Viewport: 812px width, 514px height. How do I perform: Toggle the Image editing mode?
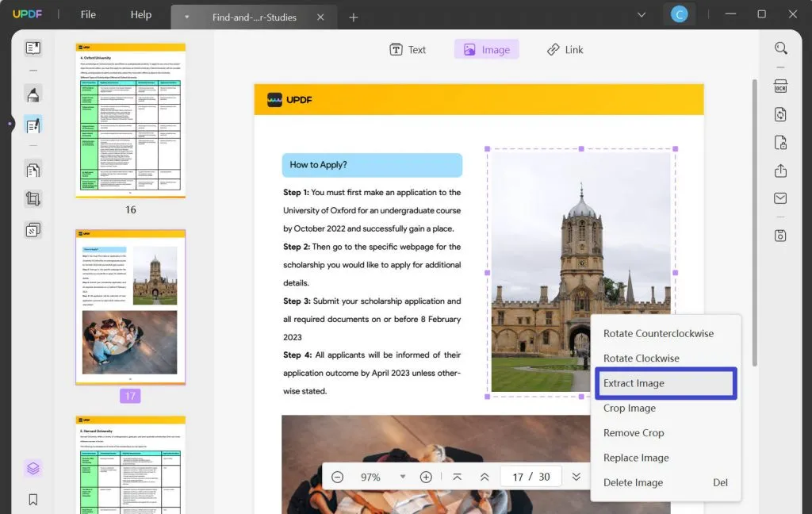[x=486, y=49]
